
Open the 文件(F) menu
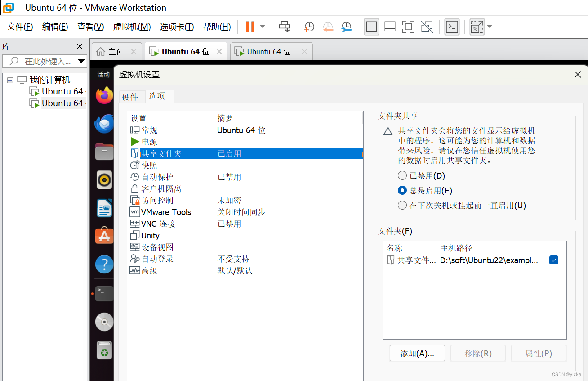[x=20, y=27]
